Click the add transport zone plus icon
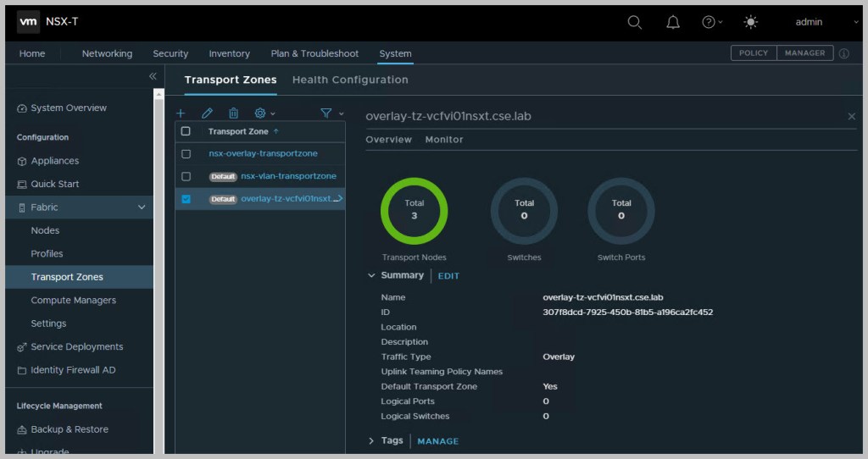This screenshot has width=868, height=459. click(x=181, y=113)
